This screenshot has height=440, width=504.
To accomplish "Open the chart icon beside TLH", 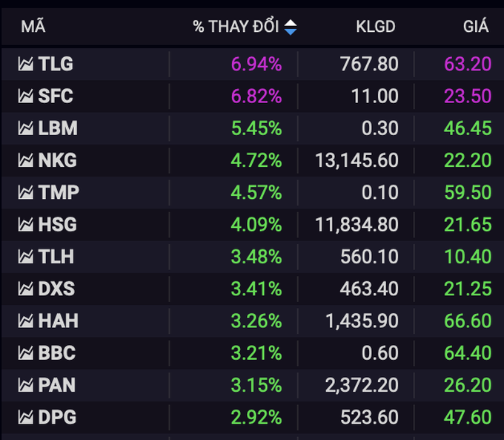I will click(x=26, y=257).
